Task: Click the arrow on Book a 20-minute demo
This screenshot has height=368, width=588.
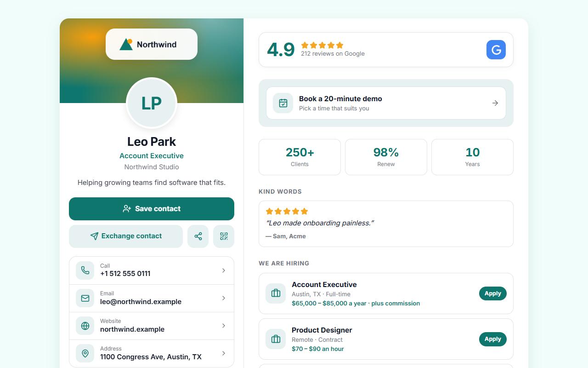Action: pos(495,103)
